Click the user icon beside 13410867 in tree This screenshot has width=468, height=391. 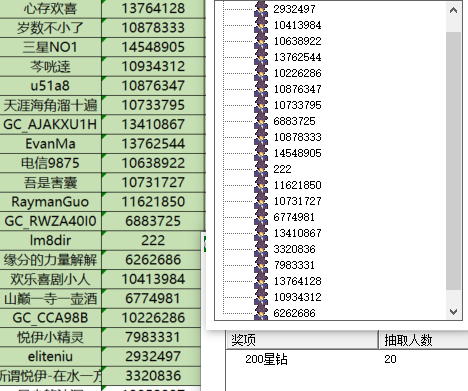[x=261, y=233]
